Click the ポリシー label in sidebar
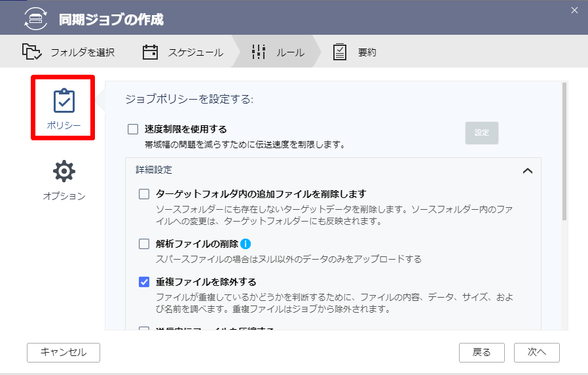The height and width of the screenshot is (375, 588). coord(64,125)
